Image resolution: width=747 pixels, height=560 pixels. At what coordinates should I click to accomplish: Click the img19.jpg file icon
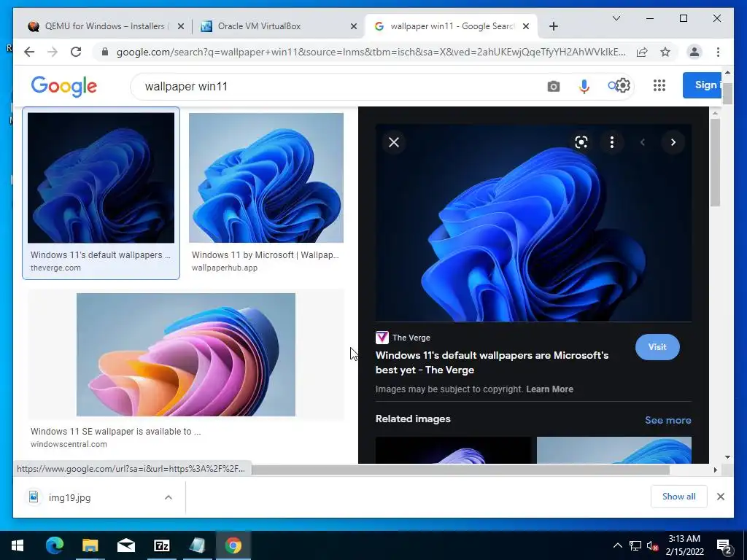tap(34, 497)
